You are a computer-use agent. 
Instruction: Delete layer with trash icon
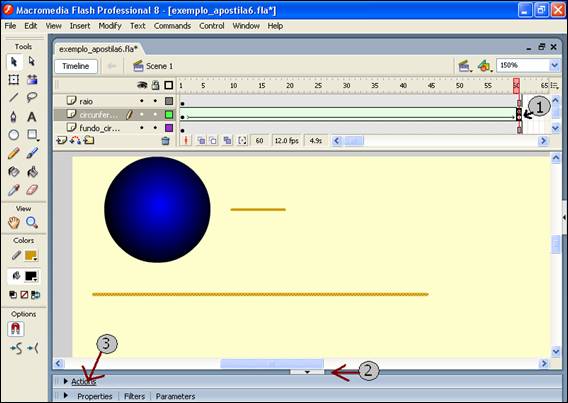point(166,140)
